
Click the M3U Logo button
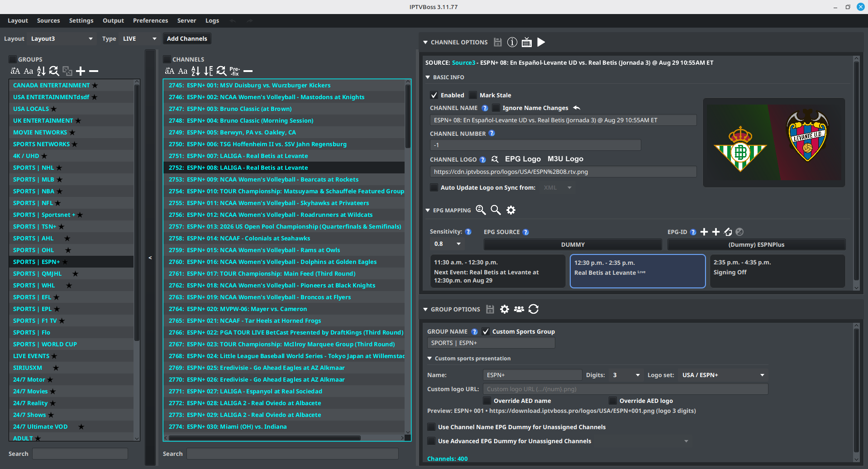tap(565, 159)
